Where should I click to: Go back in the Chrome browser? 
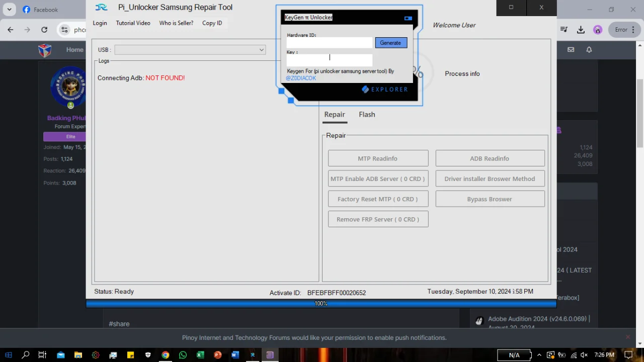[x=11, y=30]
